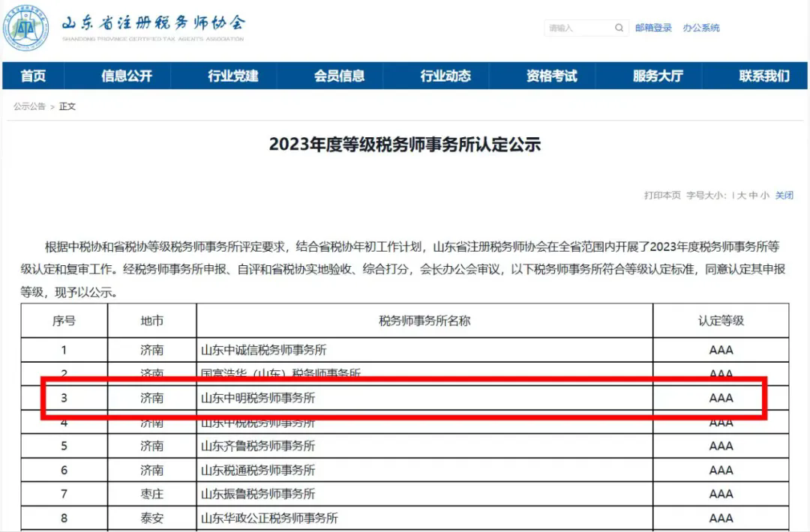
Task: Open 资格考试 menu item
Action: (x=552, y=76)
